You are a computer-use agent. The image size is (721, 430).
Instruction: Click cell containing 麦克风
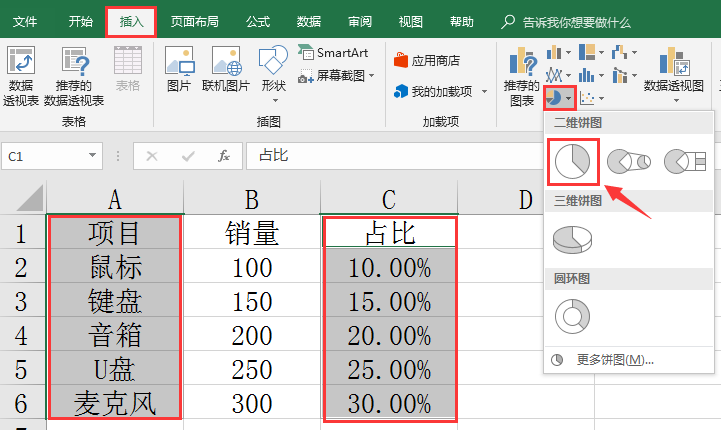(x=115, y=403)
